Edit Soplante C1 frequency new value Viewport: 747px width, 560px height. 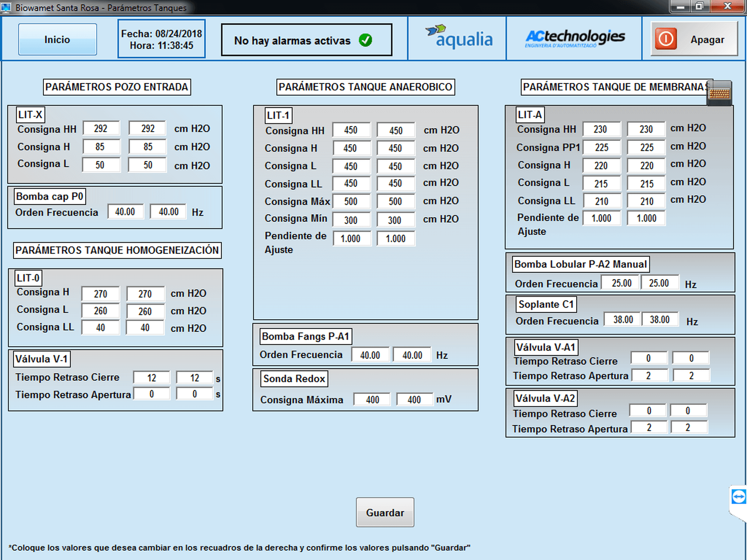click(660, 319)
